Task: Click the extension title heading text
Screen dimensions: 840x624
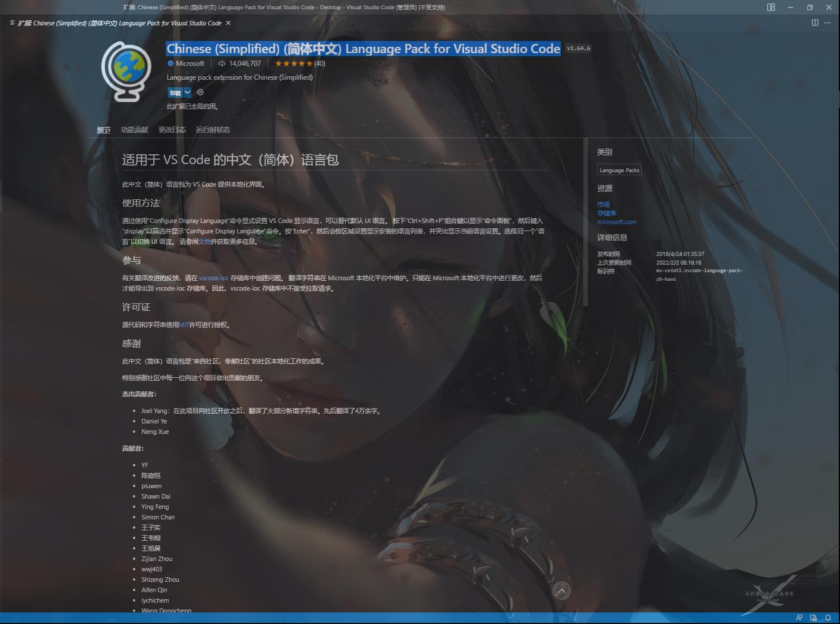Action: 363,49
